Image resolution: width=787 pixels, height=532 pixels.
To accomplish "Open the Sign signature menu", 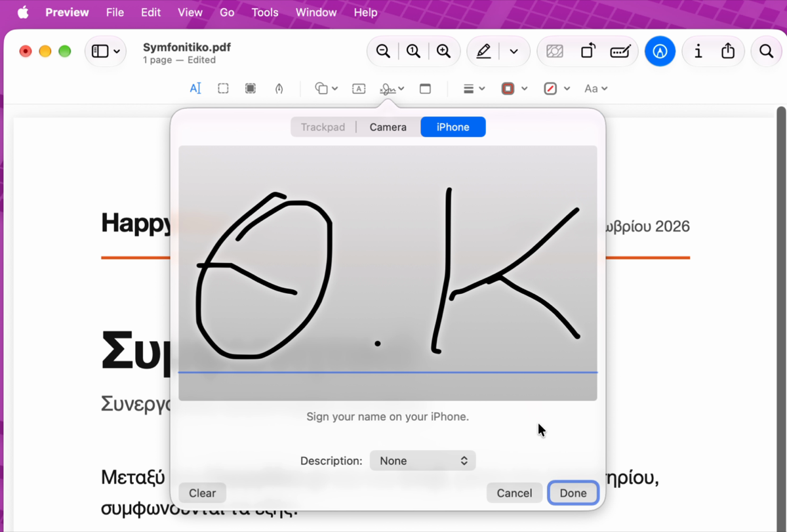I will [x=392, y=89].
